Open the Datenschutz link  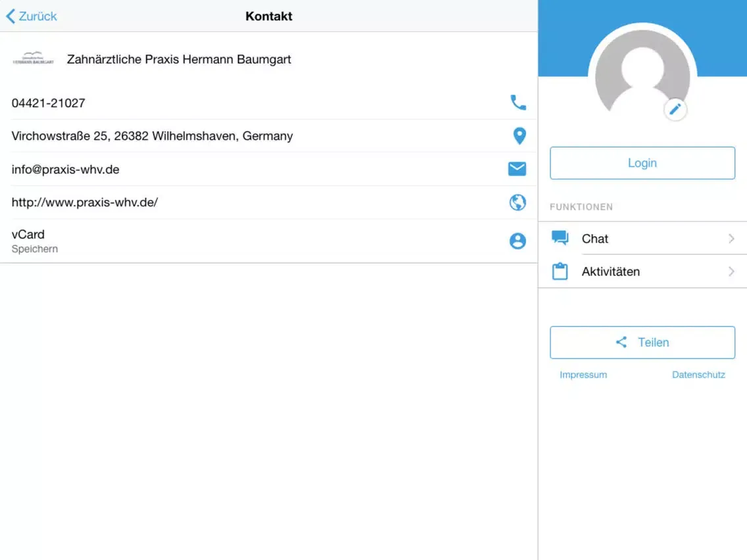(x=698, y=375)
